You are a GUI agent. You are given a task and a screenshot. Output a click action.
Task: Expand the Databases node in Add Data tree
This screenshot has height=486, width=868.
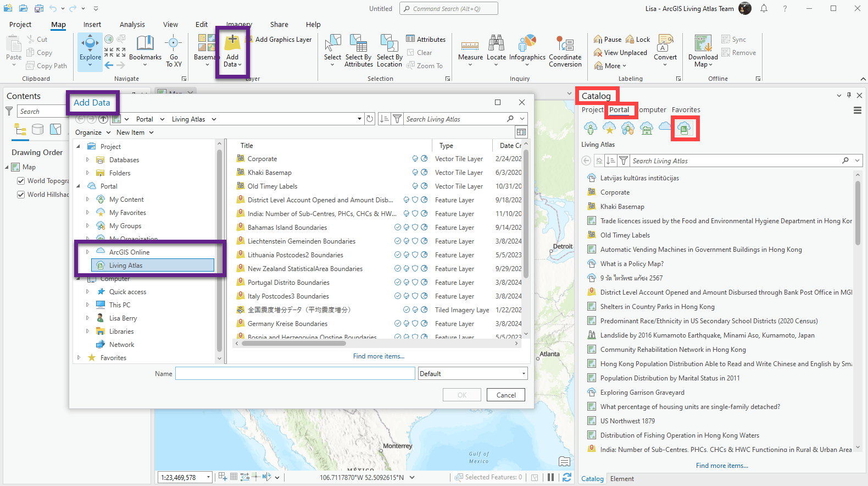tap(87, 160)
